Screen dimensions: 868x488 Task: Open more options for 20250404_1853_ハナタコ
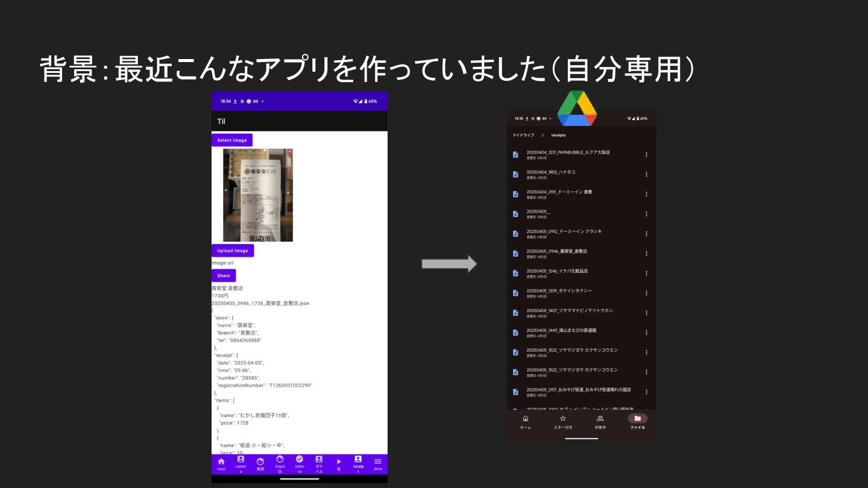646,174
